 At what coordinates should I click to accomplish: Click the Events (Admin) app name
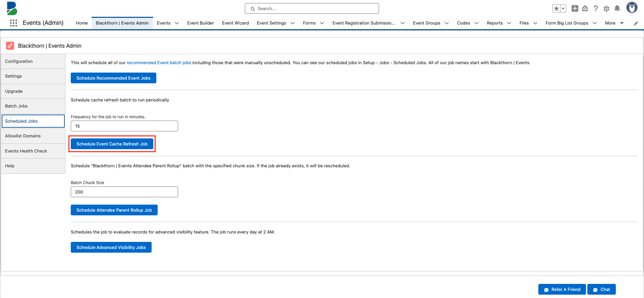pos(43,23)
